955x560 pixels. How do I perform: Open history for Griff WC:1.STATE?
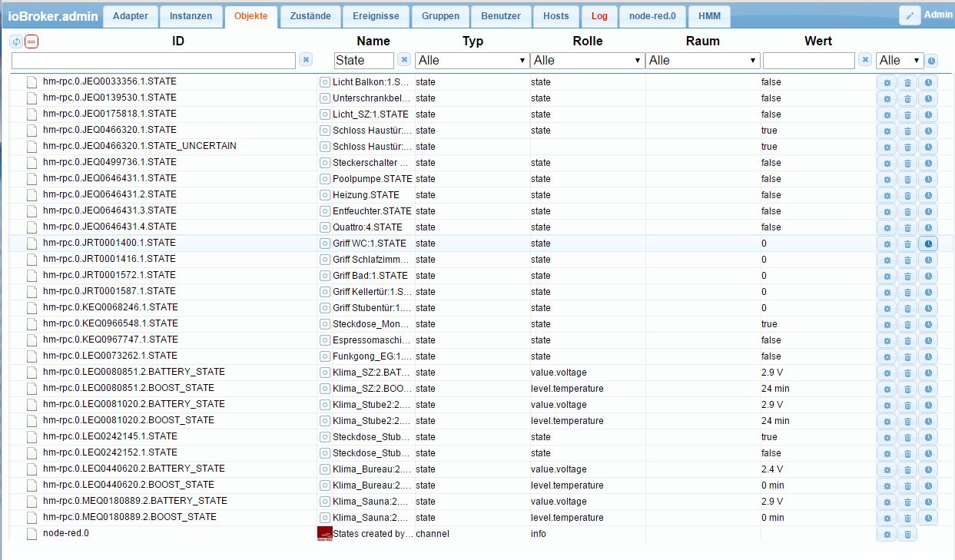tap(928, 244)
